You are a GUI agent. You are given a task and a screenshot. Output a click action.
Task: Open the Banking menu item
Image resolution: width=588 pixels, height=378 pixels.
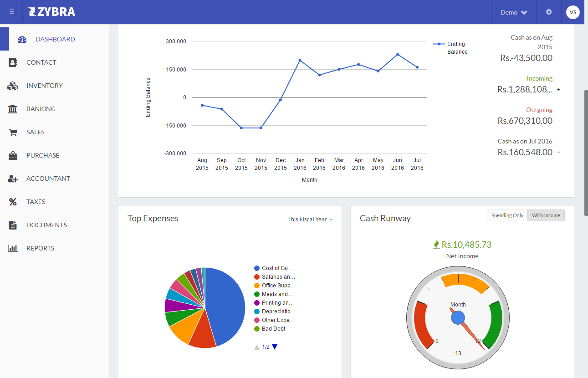click(55, 109)
